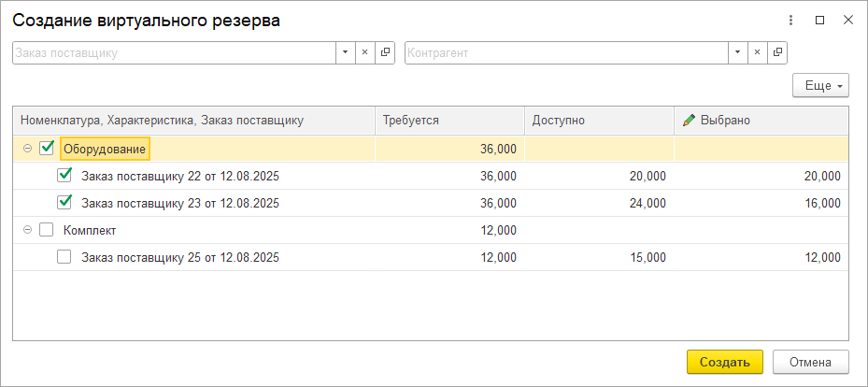Click the pencil icon in Выбрано header

point(689,121)
